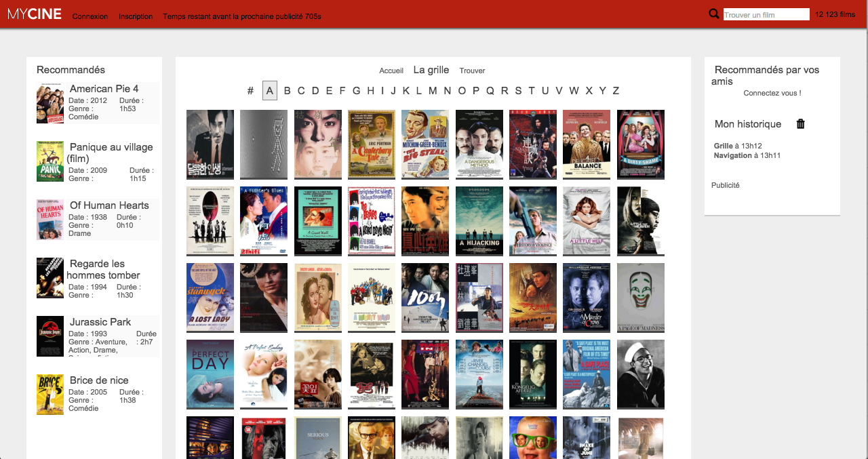Select the Brice de Nice poster thumbnail

tap(50, 395)
